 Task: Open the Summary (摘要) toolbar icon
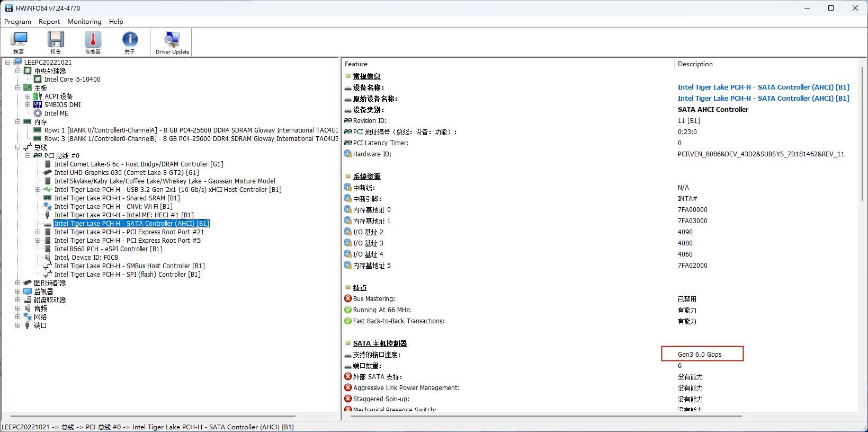[x=19, y=40]
